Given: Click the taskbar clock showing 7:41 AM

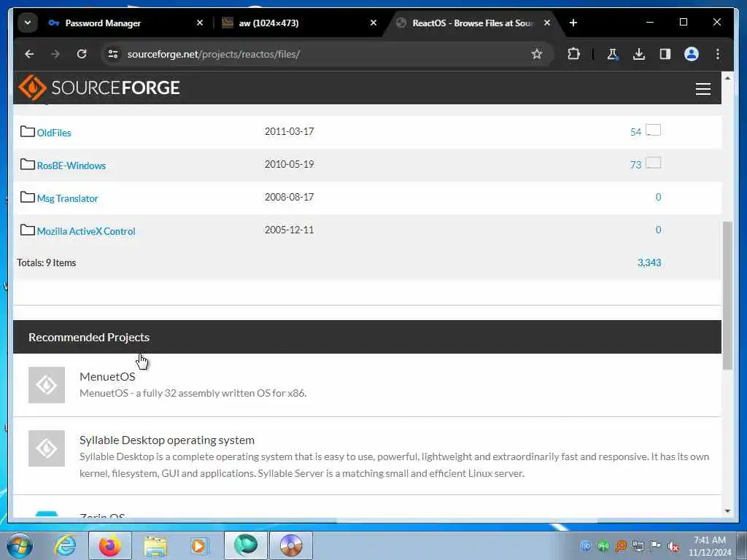Looking at the screenshot, I should tap(709, 540).
